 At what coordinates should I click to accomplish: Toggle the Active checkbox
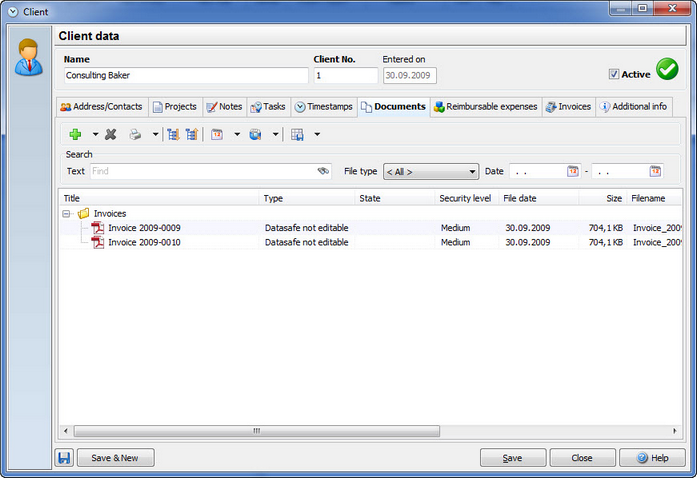pos(614,74)
